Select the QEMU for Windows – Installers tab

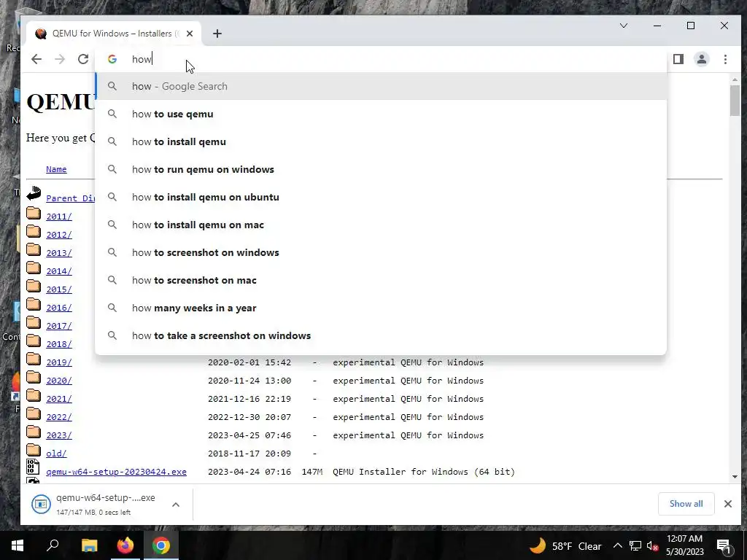click(115, 34)
